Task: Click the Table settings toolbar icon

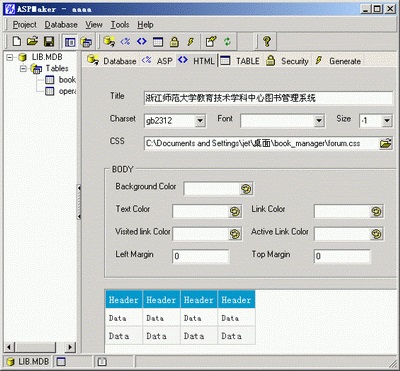Action: coord(158,42)
